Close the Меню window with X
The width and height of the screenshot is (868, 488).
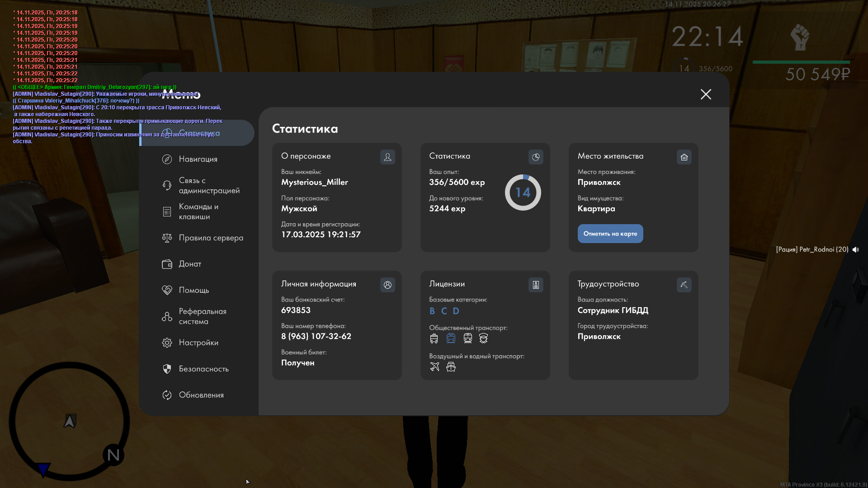pyautogui.click(x=706, y=94)
